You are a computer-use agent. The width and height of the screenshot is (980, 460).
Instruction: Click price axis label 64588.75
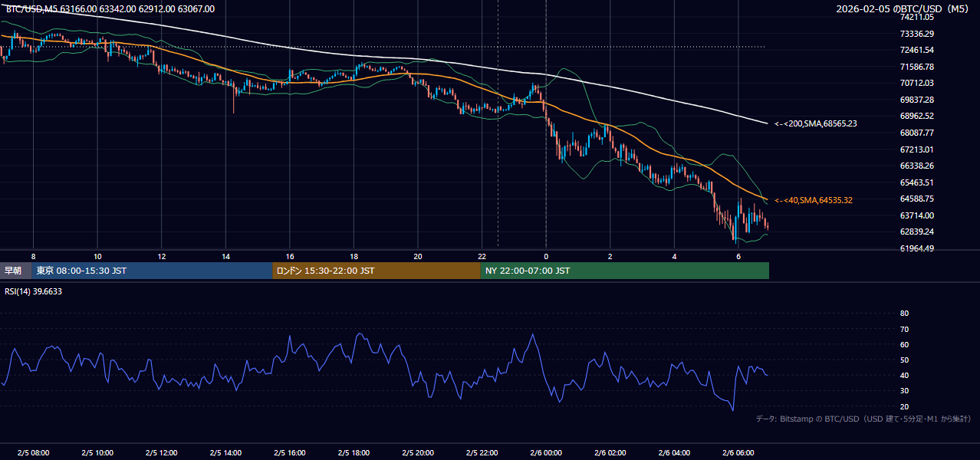tap(916, 199)
